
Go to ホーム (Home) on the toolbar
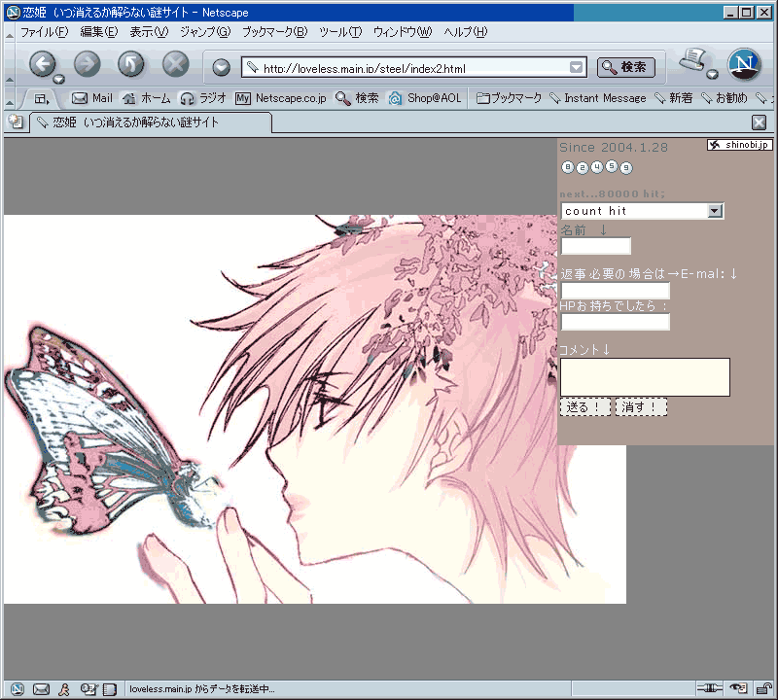[x=147, y=98]
